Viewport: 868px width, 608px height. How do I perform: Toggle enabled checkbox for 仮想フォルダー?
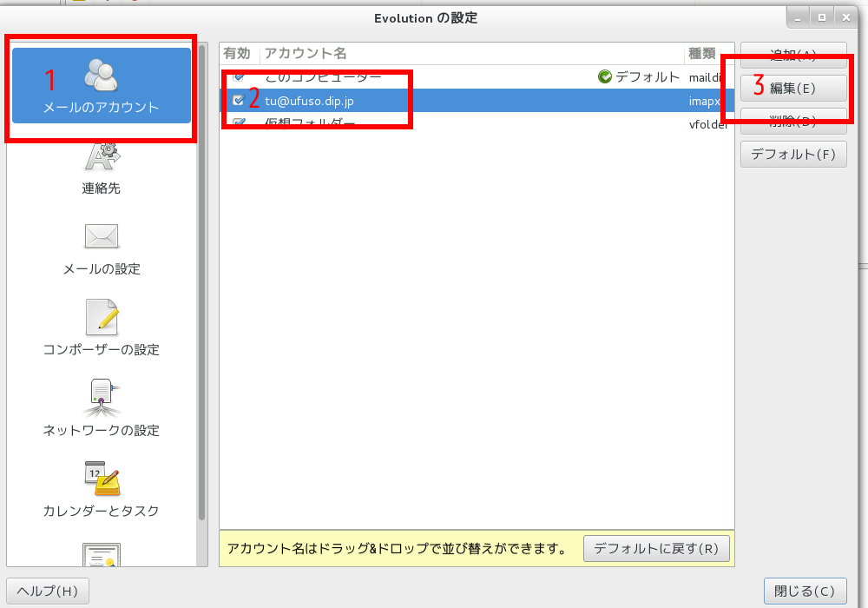click(239, 124)
